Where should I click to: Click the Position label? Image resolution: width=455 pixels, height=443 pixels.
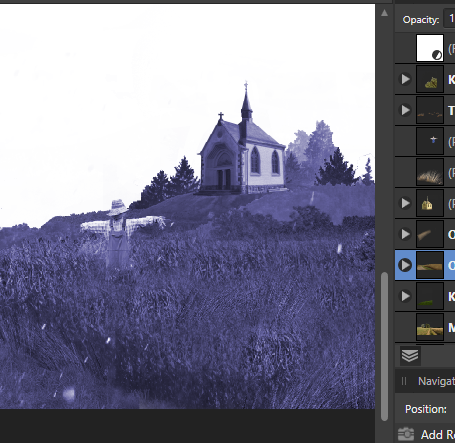click(x=426, y=409)
